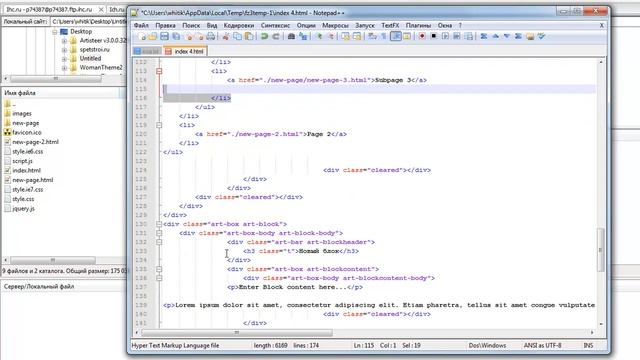Click the editor horizontal scrollbar thumb

click(237, 333)
